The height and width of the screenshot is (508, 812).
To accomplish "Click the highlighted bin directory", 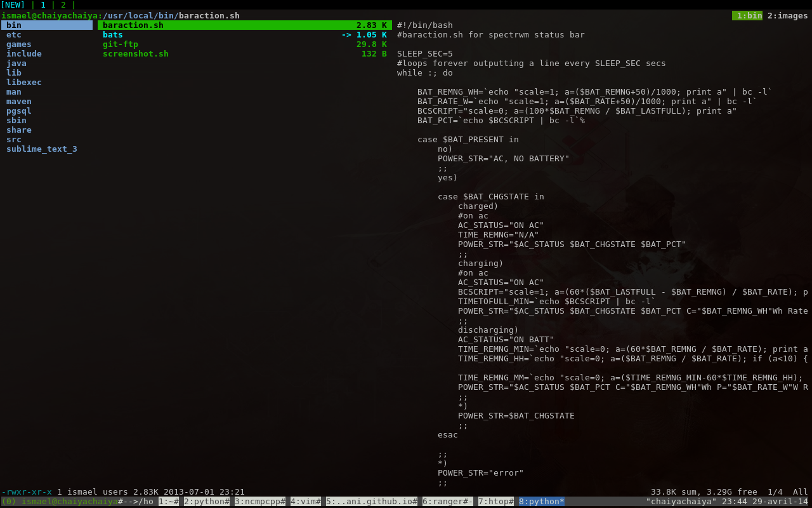I will 47,25.
